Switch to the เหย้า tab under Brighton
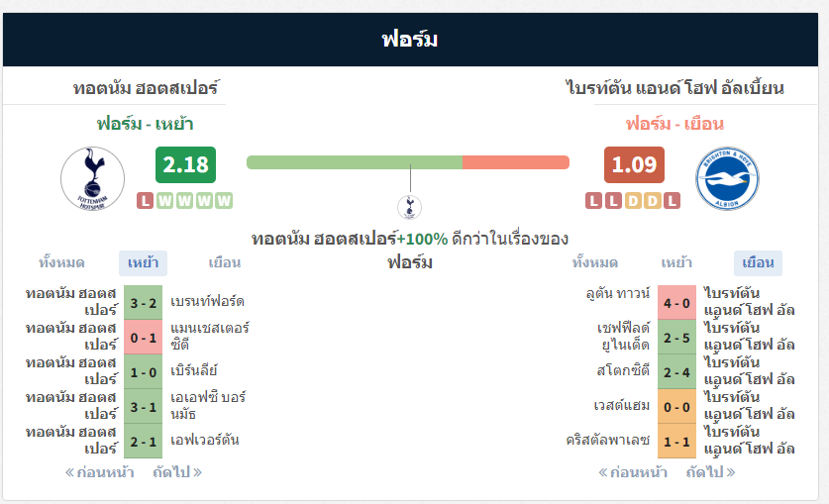This screenshot has width=829, height=504. [x=676, y=262]
